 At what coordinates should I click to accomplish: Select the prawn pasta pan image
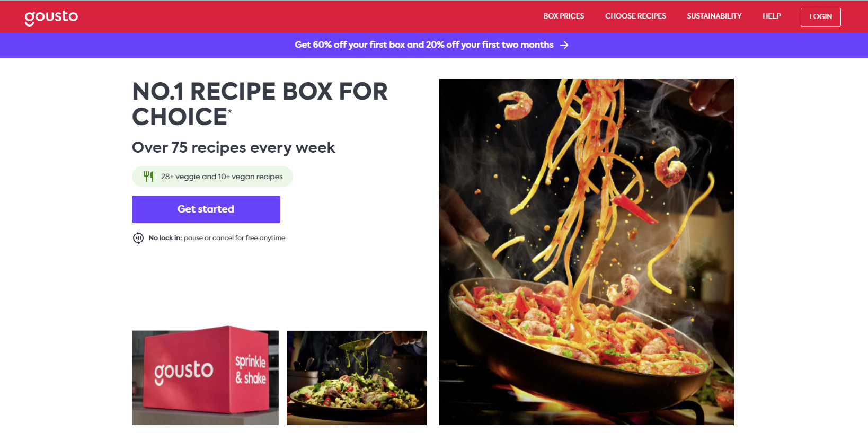[x=587, y=252]
